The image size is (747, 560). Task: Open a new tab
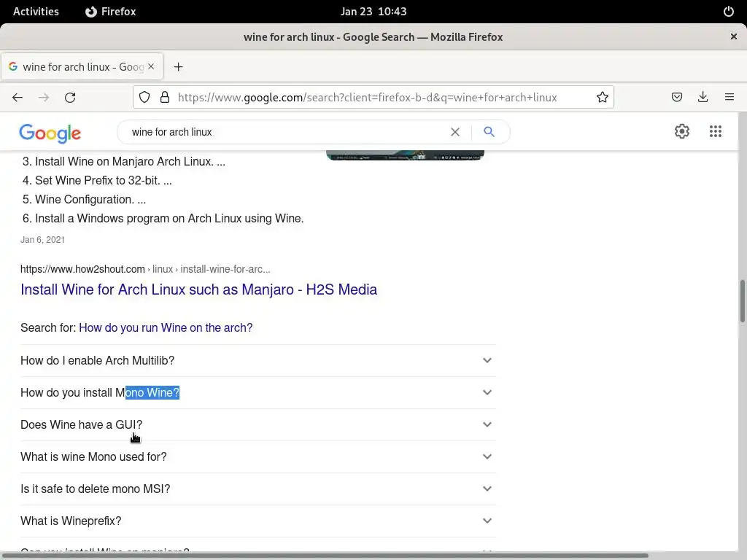click(178, 67)
